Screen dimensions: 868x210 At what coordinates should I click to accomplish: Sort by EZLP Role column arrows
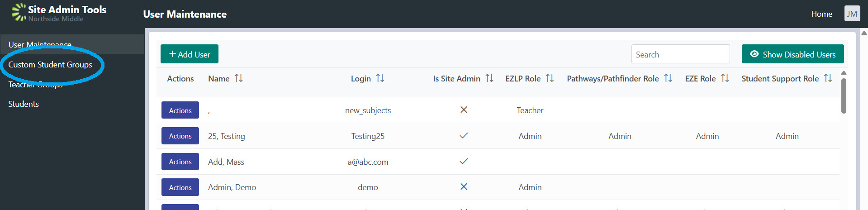point(550,78)
